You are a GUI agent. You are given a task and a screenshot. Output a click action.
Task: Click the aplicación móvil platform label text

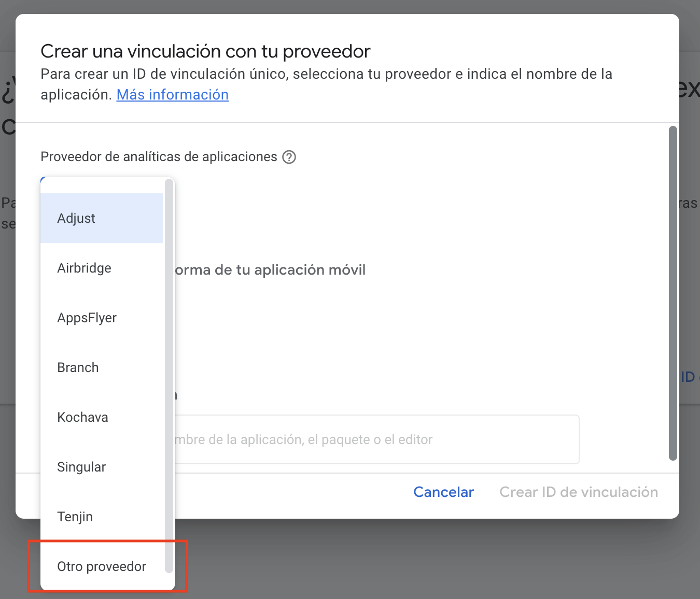pos(270,270)
